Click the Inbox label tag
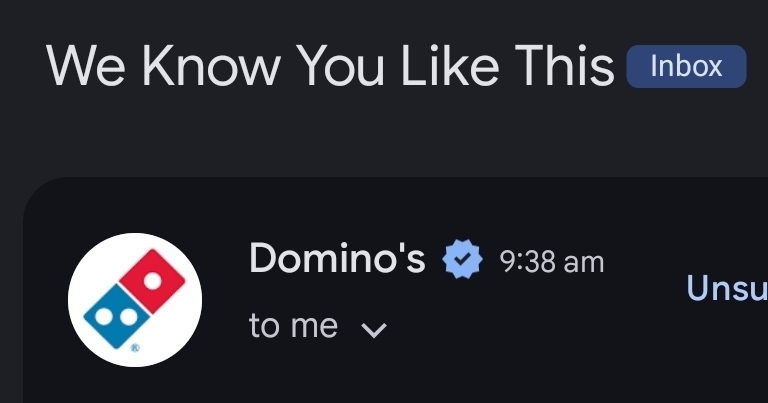The height and width of the screenshot is (403, 768). click(686, 67)
